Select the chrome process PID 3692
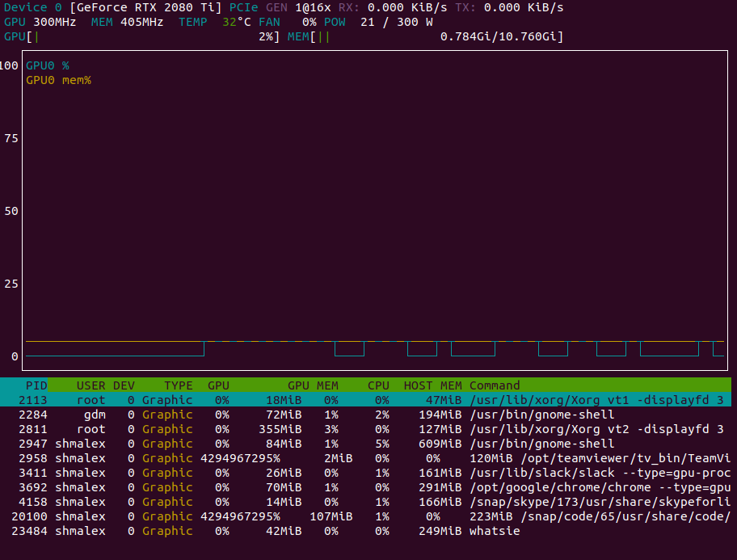 point(366,487)
